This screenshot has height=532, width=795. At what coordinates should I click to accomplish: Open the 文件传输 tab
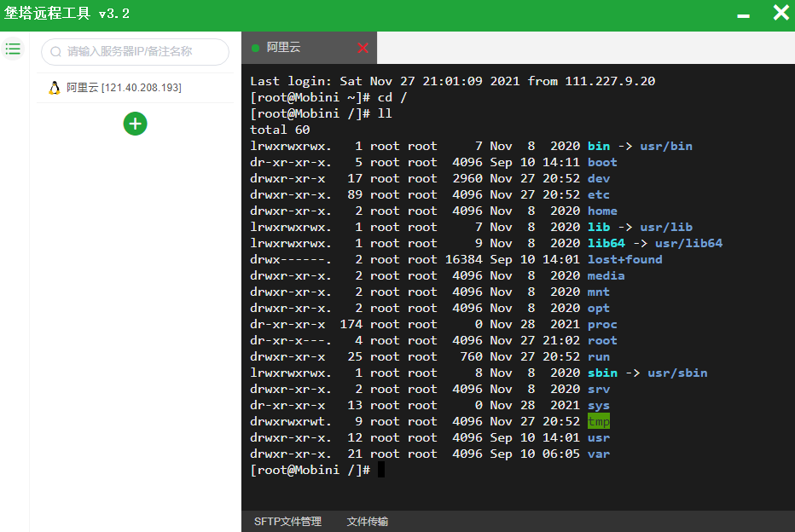click(367, 522)
